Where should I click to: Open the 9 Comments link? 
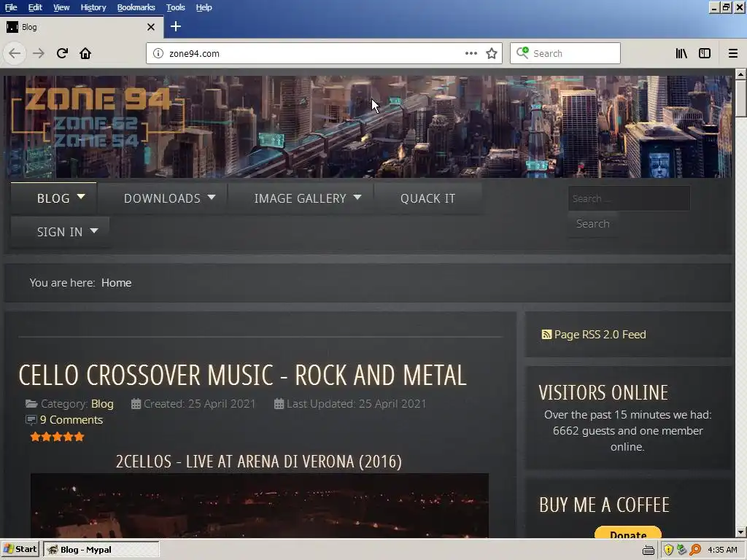point(71,420)
